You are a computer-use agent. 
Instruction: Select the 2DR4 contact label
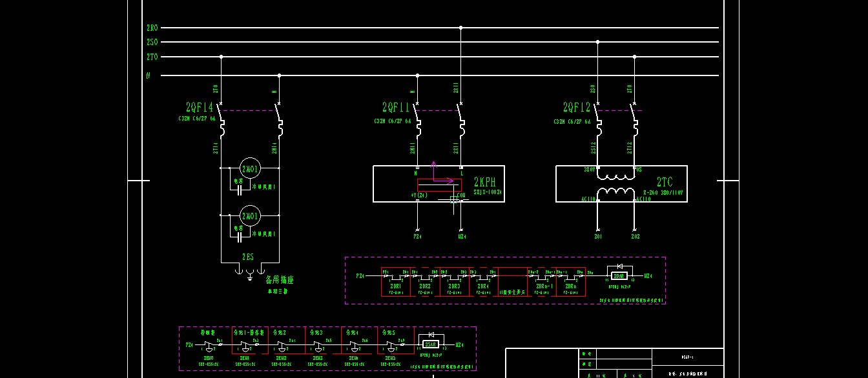[482, 286]
